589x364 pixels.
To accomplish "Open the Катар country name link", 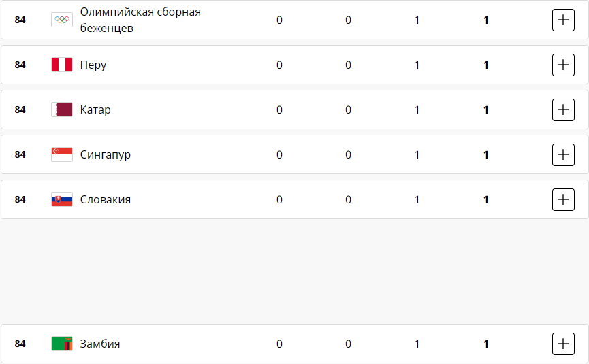I will click(x=95, y=110).
